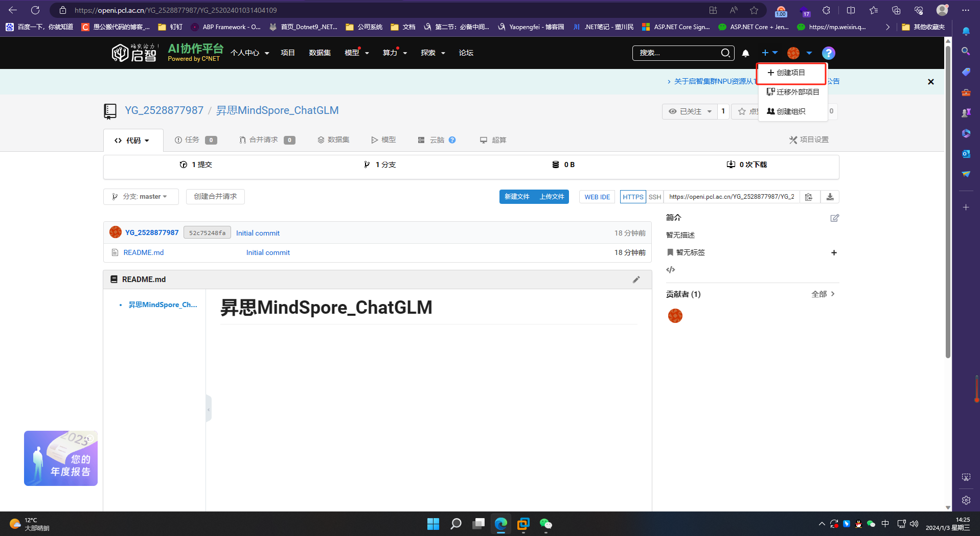The image size is (980, 536).
Task: Open the blue help question mark icon
Action: 828,53
